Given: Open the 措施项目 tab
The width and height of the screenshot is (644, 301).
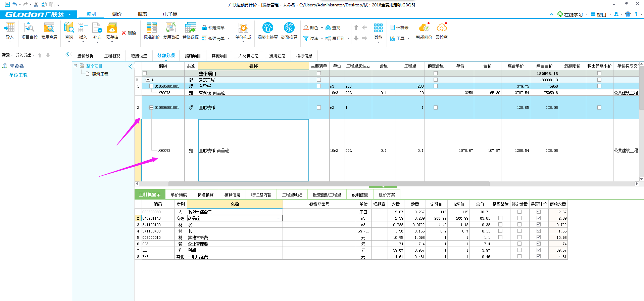Looking at the screenshot, I should (x=193, y=56).
